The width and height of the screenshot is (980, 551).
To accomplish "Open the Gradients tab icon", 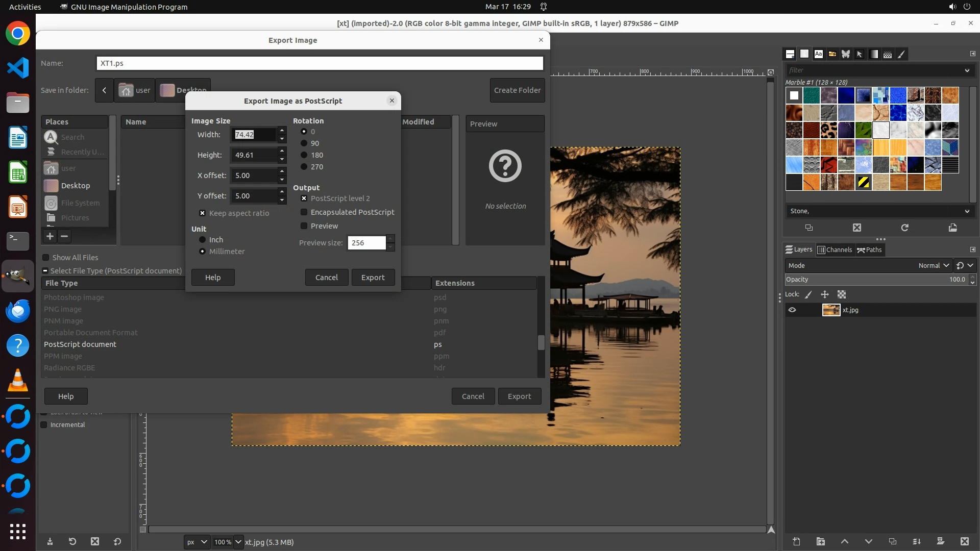I will coord(874,54).
